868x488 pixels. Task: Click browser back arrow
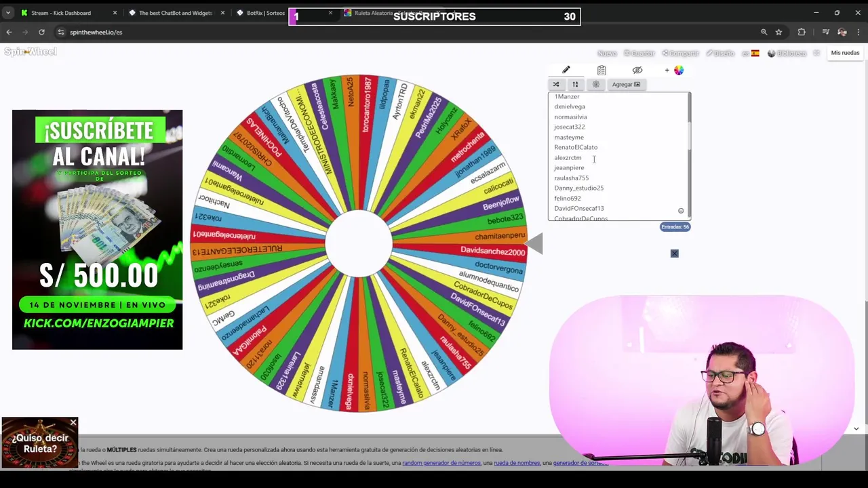point(9,32)
